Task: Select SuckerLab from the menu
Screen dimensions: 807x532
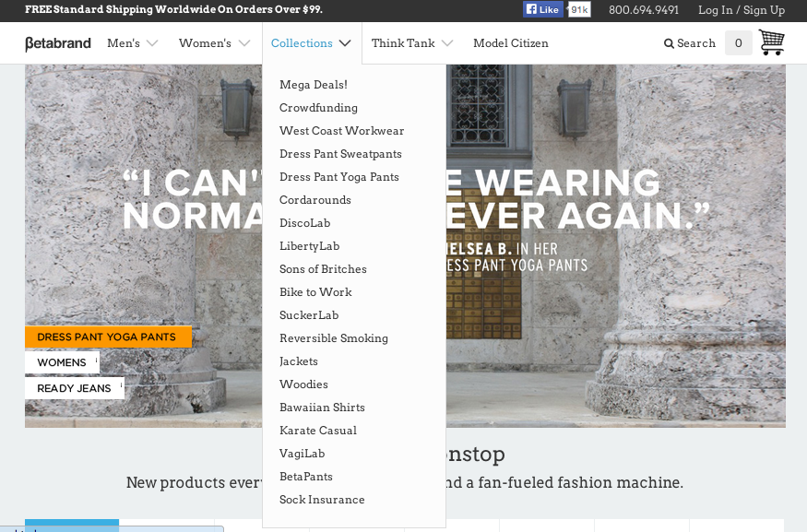Action: coord(309,315)
